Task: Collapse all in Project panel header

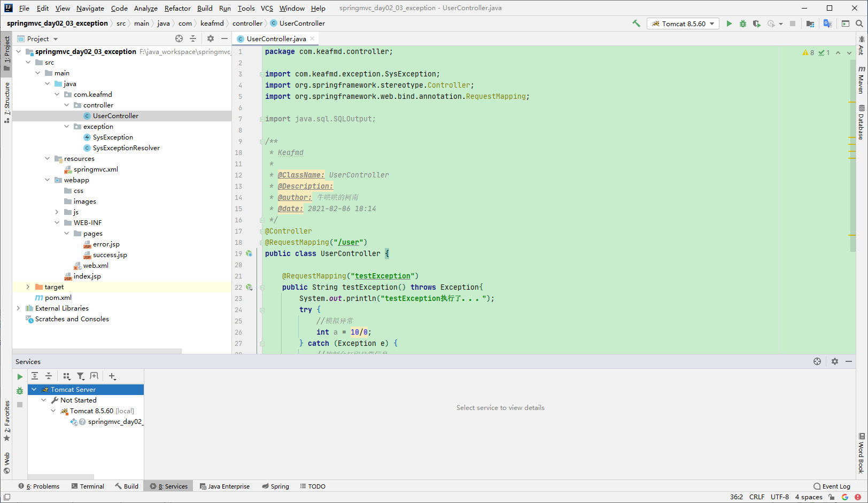Action: [x=193, y=38]
